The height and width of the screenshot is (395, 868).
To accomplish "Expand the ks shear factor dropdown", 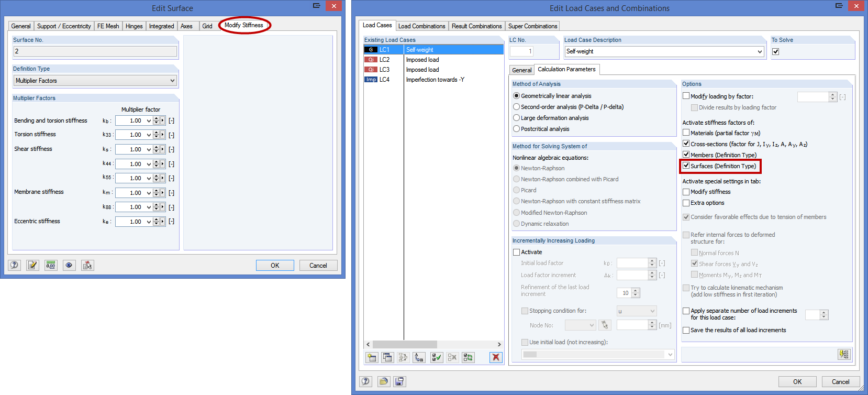I will pyautogui.click(x=149, y=149).
